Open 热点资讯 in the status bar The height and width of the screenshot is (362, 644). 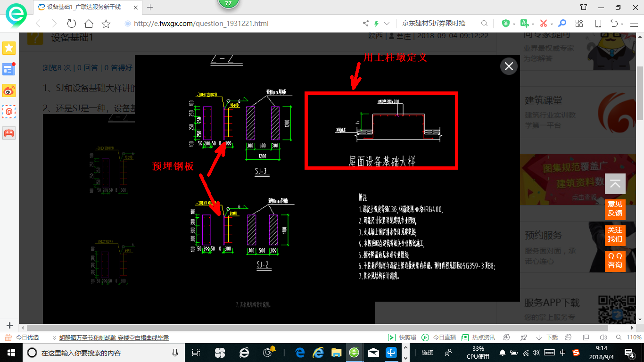478,337
